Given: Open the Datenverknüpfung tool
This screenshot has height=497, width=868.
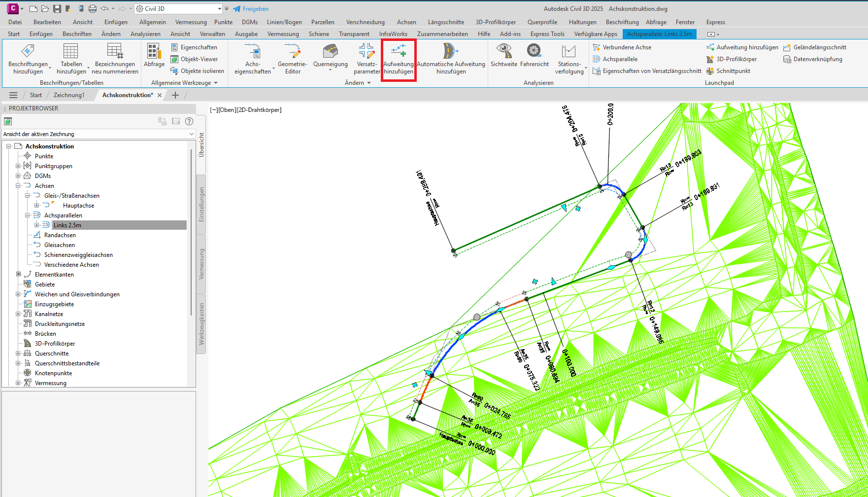Looking at the screenshot, I should coord(813,59).
